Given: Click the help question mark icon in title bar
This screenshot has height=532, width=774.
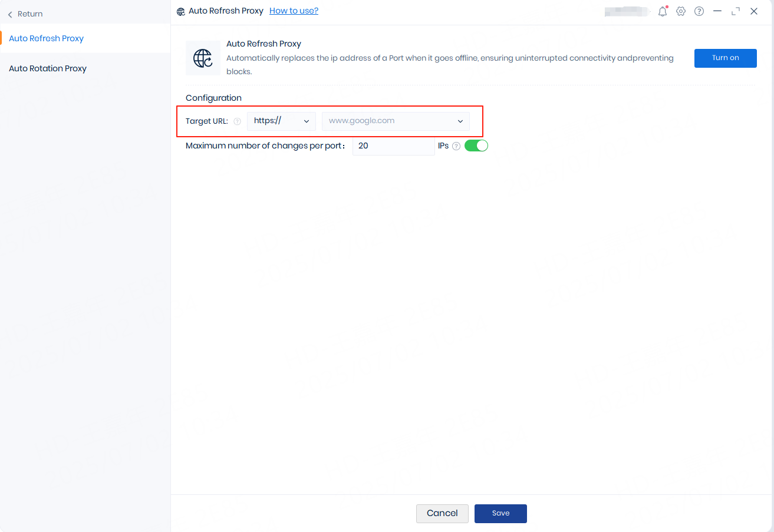Looking at the screenshot, I should 699,11.
